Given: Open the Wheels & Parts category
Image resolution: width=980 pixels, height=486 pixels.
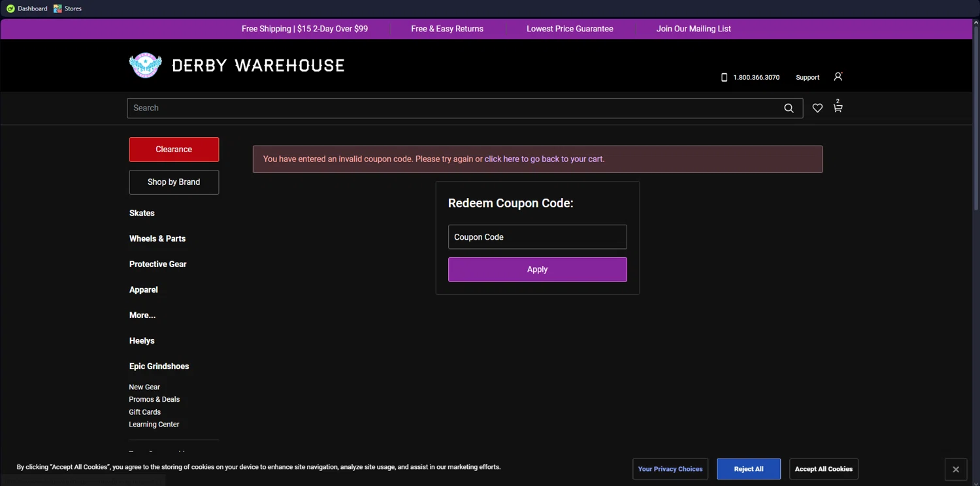Looking at the screenshot, I should click(157, 238).
